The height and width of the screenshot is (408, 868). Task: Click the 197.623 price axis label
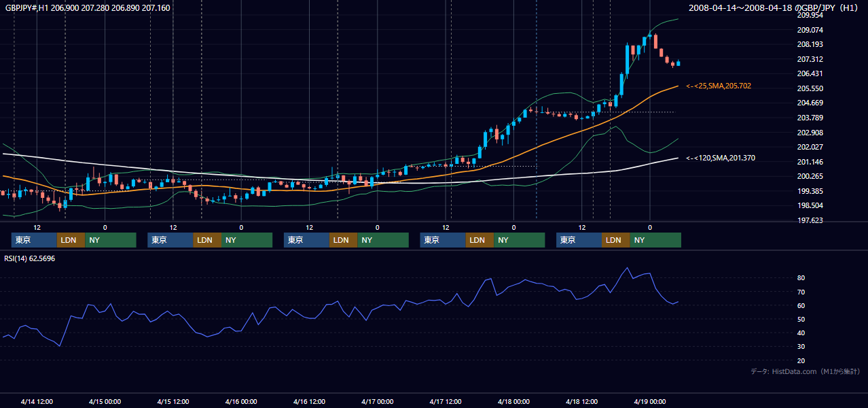pos(810,220)
